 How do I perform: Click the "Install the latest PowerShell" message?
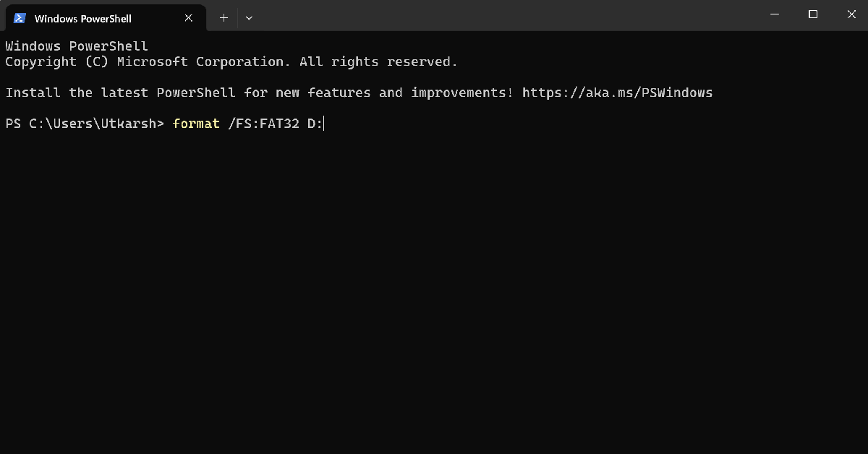click(120, 93)
